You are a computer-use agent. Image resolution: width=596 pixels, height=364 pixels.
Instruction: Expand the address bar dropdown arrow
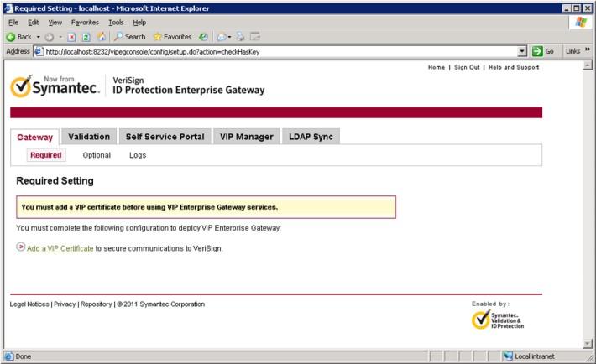(522, 51)
